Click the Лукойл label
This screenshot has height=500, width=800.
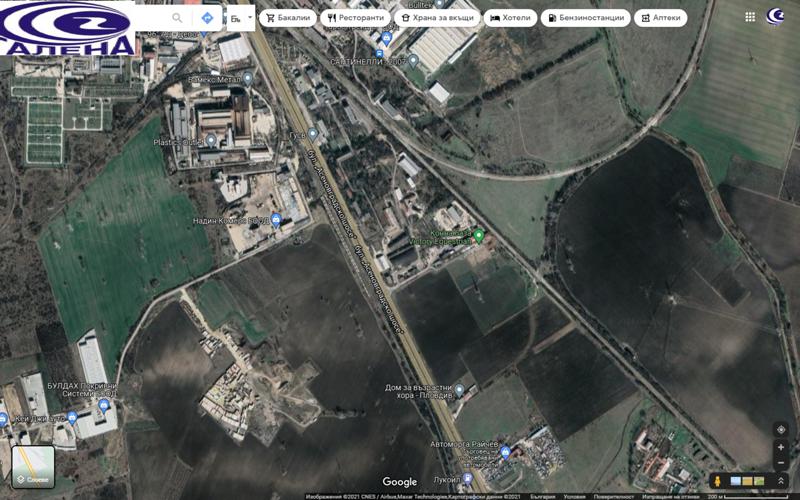[x=446, y=480]
